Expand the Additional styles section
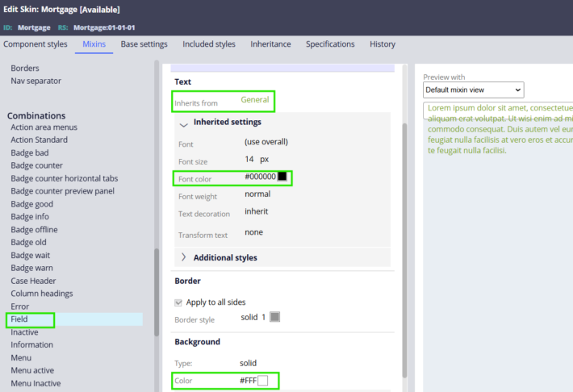The height and width of the screenshot is (392, 573). (184, 257)
